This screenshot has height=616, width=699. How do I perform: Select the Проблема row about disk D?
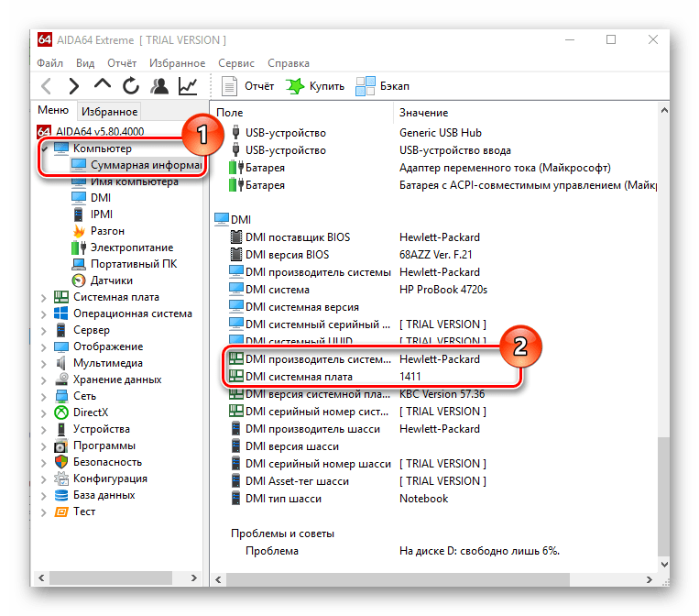[x=434, y=551]
